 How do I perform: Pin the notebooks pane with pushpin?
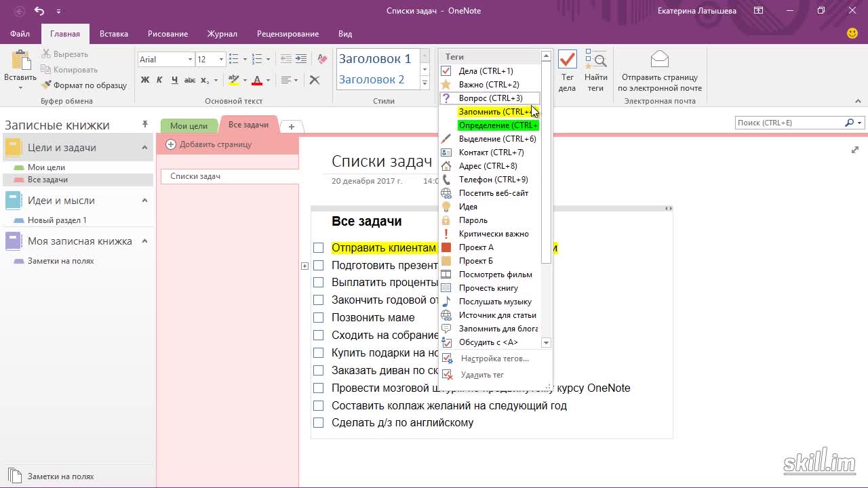[x=144, y=124]
